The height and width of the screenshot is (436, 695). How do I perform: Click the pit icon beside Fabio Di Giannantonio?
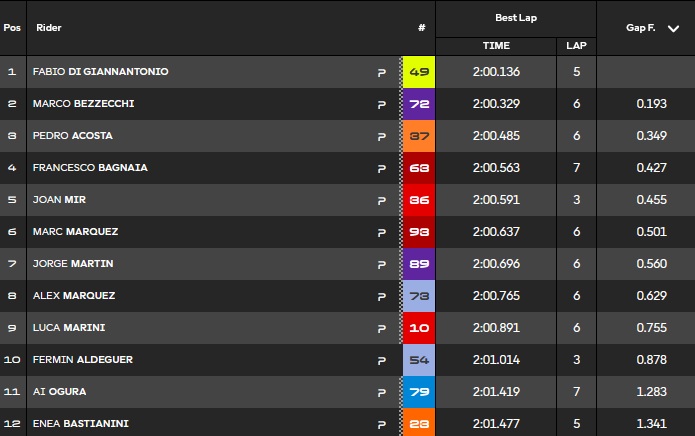[381, 72]
